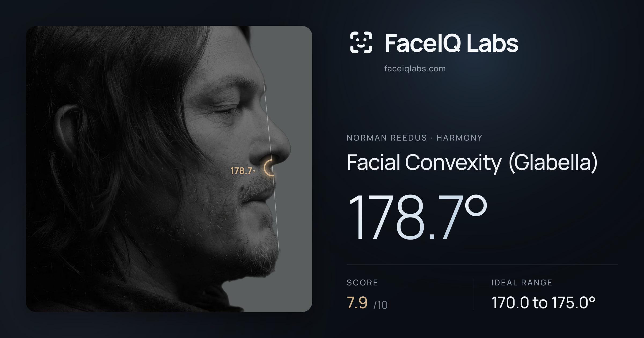Open the faceiqlabs.com link
This screenshot has height=338, width=644.
pos(415,69)
